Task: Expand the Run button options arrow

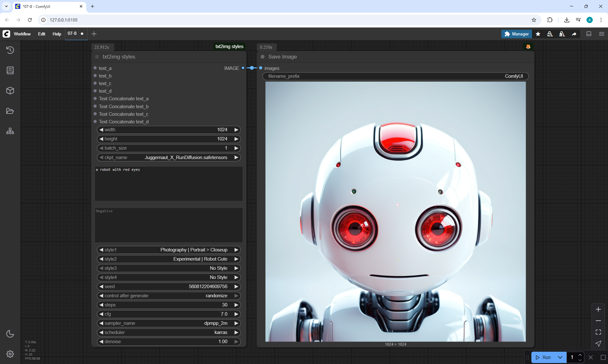Action: 560,357
